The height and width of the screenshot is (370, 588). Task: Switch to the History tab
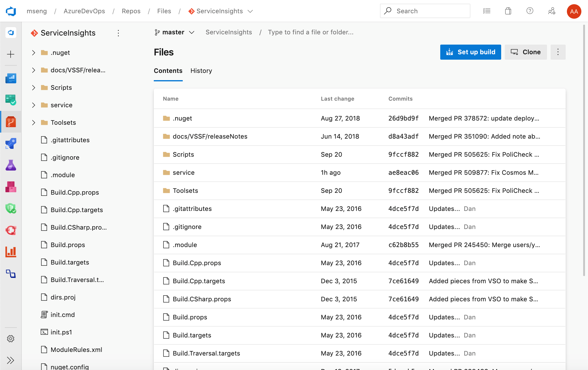[x=201, y=71]
